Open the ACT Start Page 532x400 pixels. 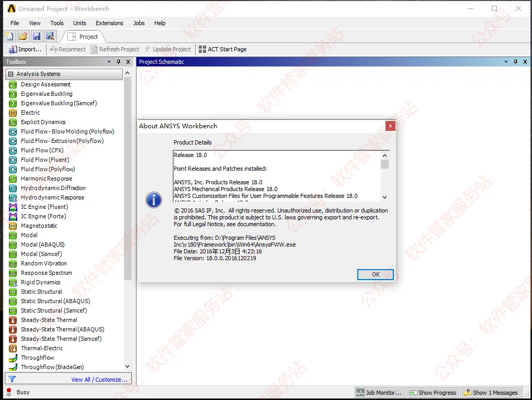click(x=222, y=49)
